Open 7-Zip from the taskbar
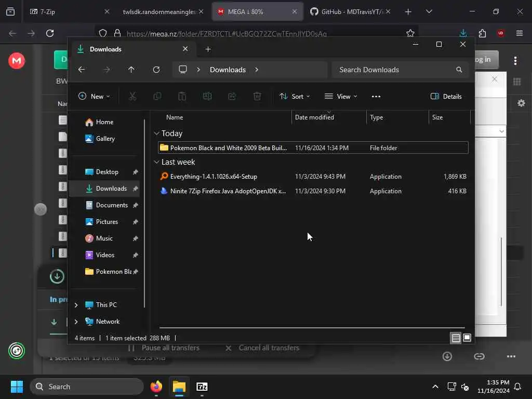 pos(202,387)
